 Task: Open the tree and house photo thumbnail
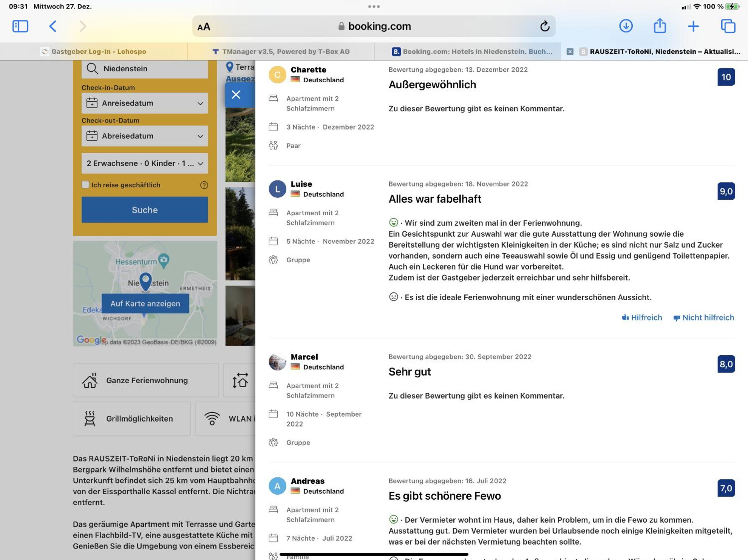[240, 234]
